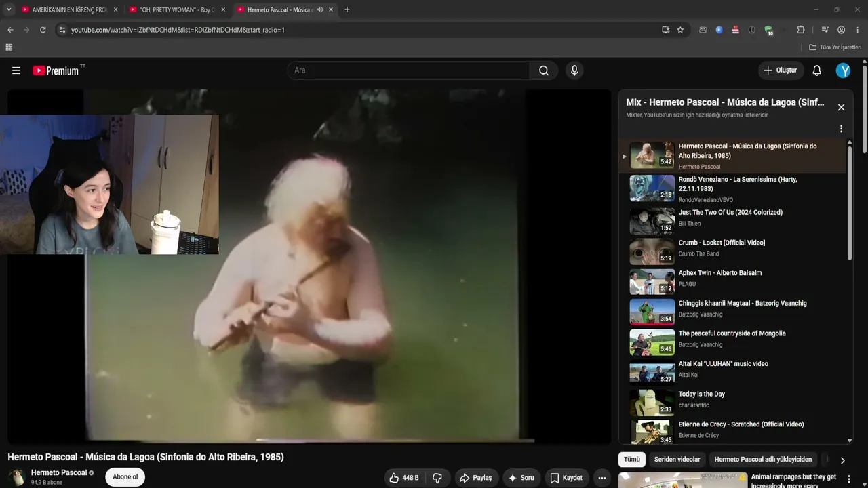Open options for Animal rampages video
Screen dimensions: 868x488
(x=848, y=479)
